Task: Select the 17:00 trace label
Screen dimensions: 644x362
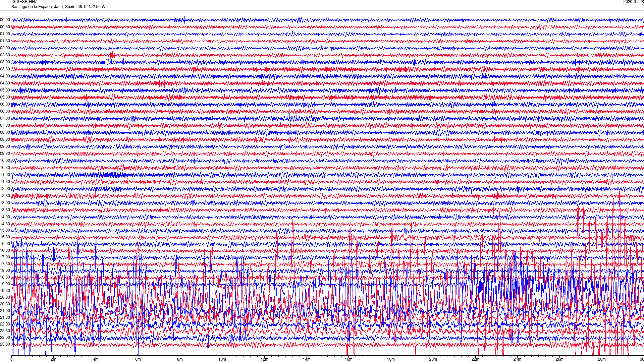Action: [x=5, y=257]
